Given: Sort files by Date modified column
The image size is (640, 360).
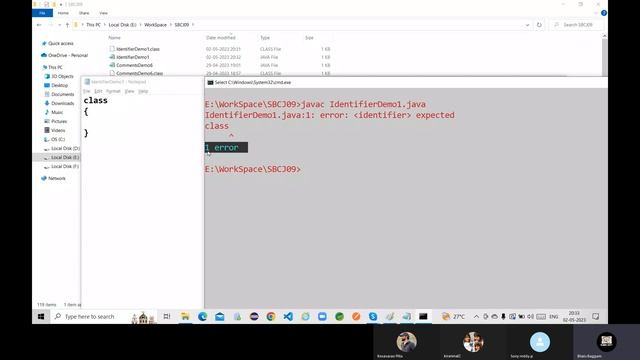Looking at the screenshot, I should click(221, 38).
